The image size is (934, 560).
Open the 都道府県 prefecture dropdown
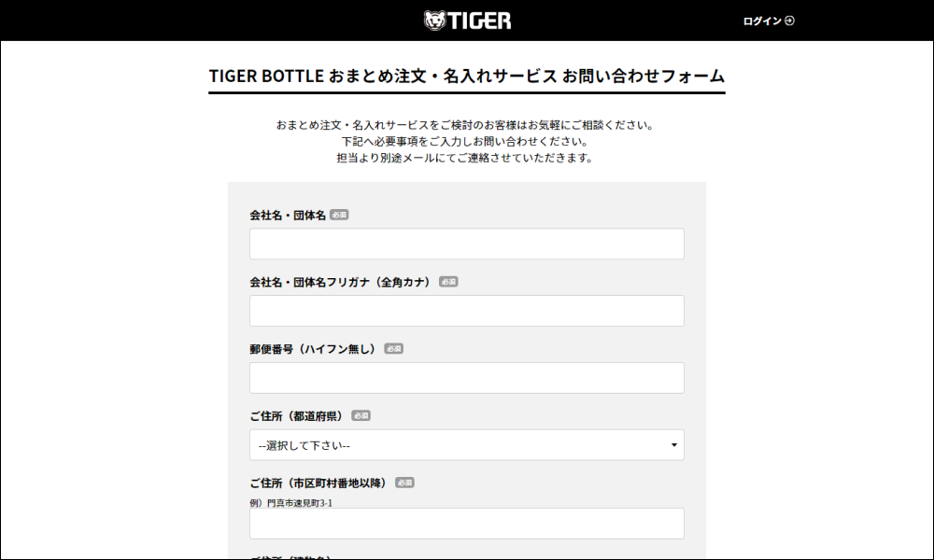466,445
